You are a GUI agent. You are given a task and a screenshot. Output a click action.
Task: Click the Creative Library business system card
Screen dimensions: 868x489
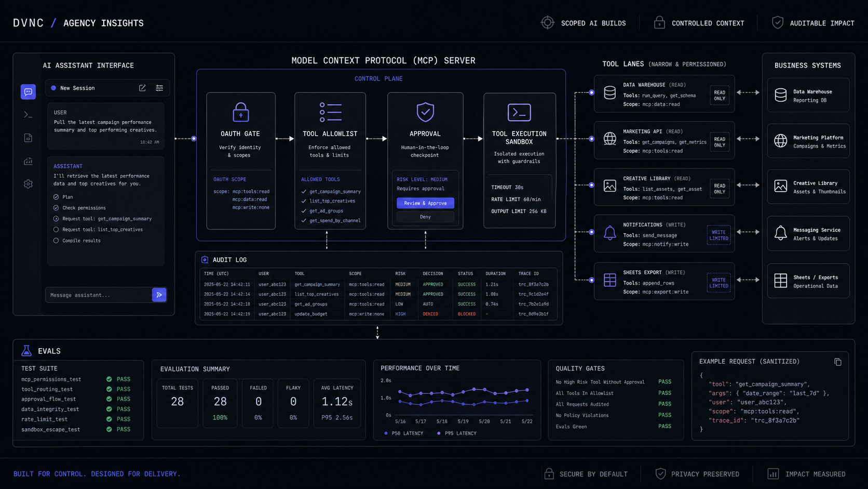coord(808,187)
